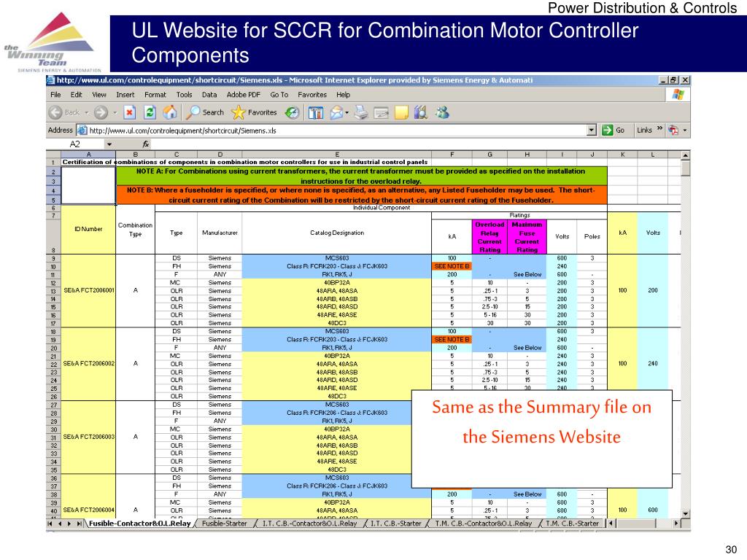The height and width of the screenshot is (560, 747).
Task: Open the Adobe PDF menu
Action: pyautogui.click(x=244, y=95)
